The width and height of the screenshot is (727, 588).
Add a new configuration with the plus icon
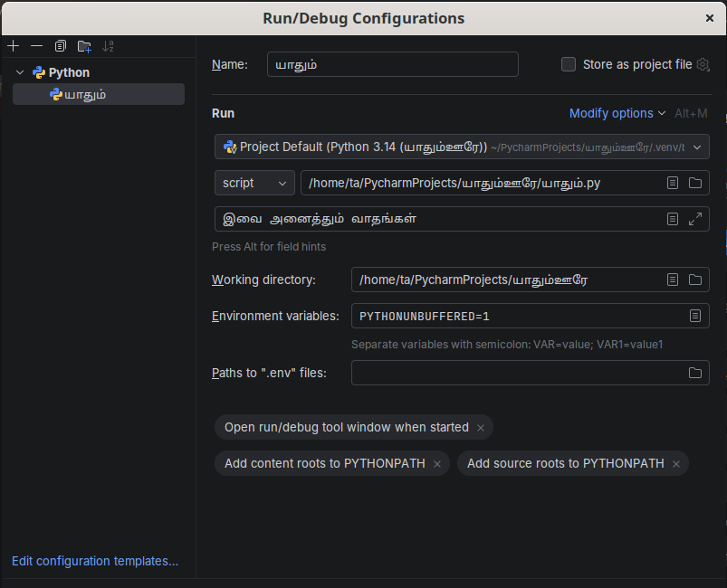[x=14, y=46]
